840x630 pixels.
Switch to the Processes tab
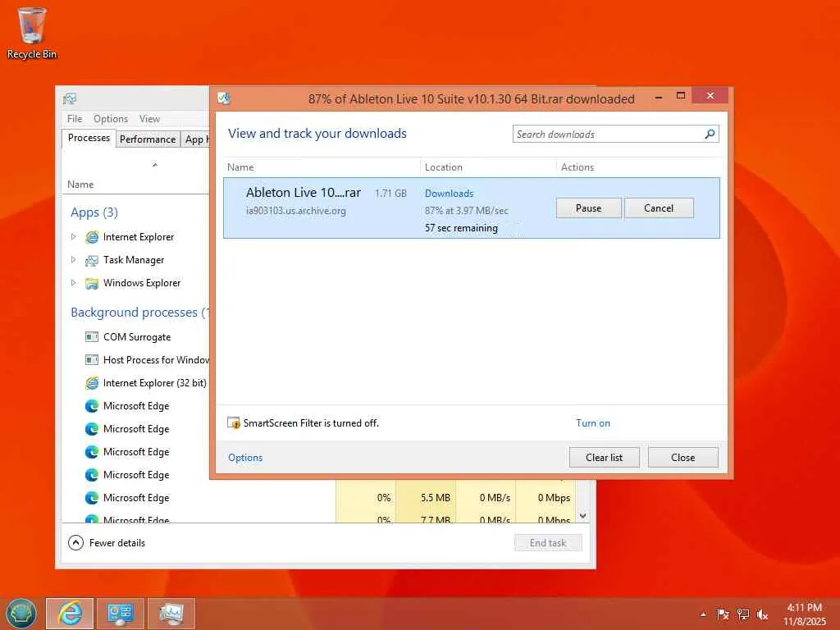point(89,138)
